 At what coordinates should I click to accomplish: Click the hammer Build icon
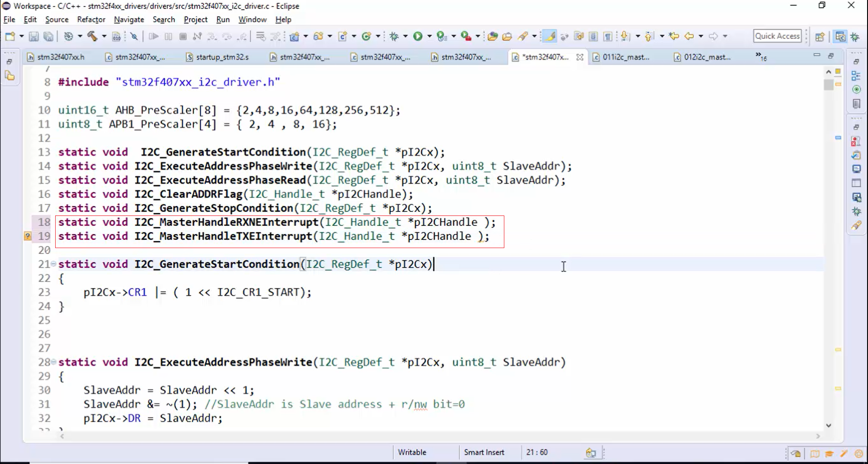(x=92, y=36)
